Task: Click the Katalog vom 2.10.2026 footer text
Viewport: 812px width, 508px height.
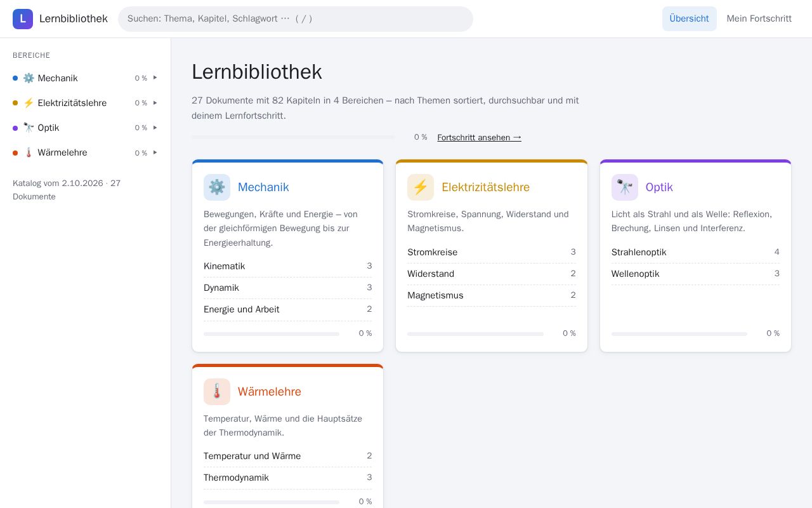Action: [x=67, y=190]
